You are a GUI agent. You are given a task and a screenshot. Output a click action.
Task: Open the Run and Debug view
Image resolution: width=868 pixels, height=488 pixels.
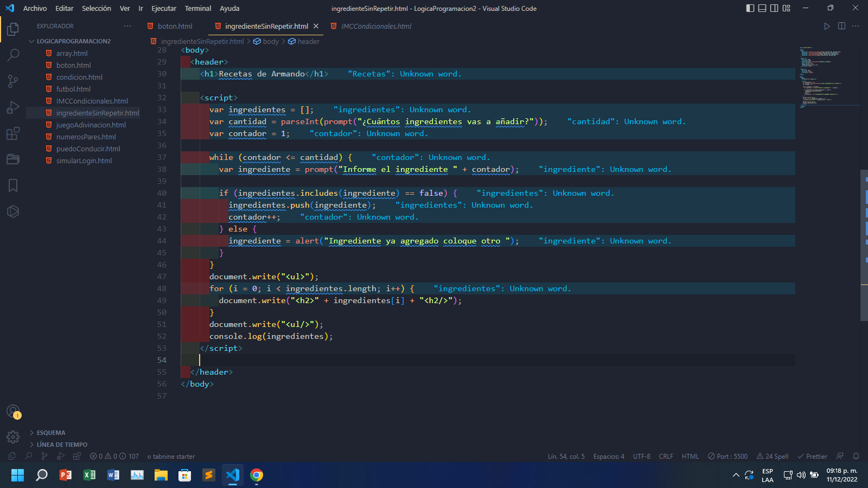[x=13, y=107]
